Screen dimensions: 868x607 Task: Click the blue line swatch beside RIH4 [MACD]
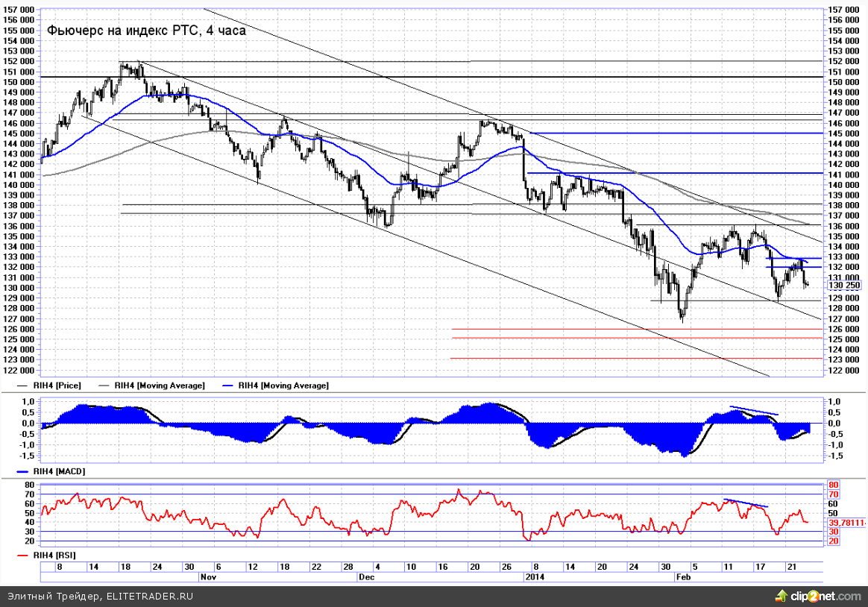pyautogui.click(x=22, y=472)
